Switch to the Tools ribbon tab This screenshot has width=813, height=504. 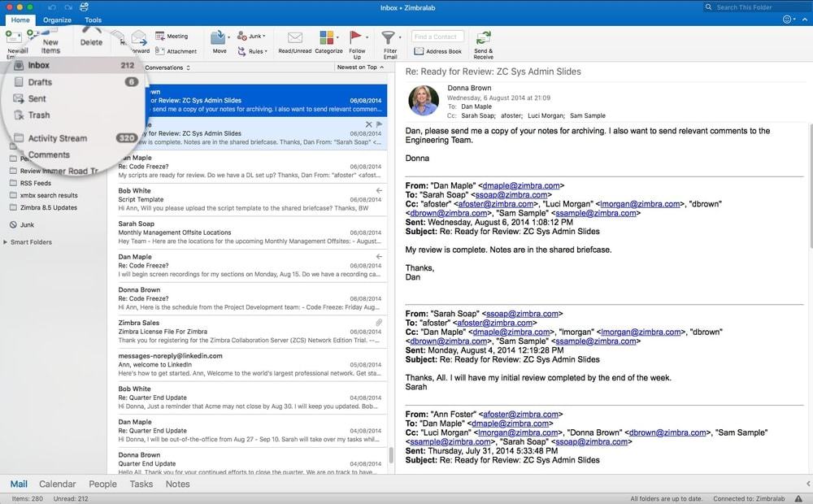click(93, 20)
